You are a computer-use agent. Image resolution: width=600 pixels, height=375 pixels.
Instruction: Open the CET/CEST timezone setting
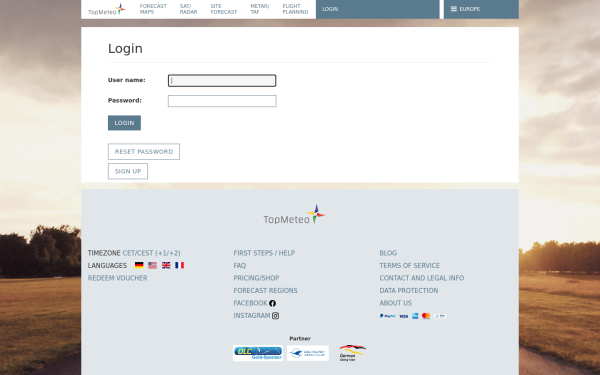[151, 253]
